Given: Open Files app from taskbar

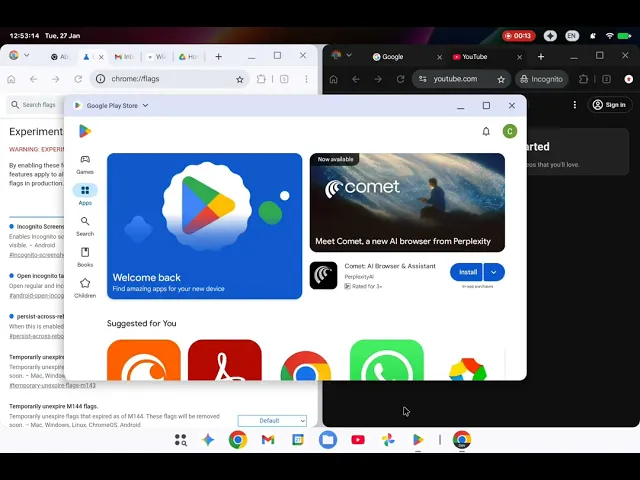Looking at the screenshot, I should coord(328,440).
